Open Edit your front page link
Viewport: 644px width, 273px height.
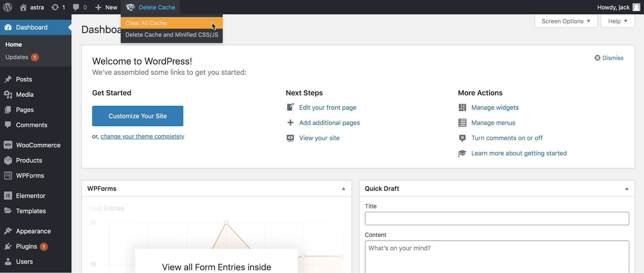328,107
